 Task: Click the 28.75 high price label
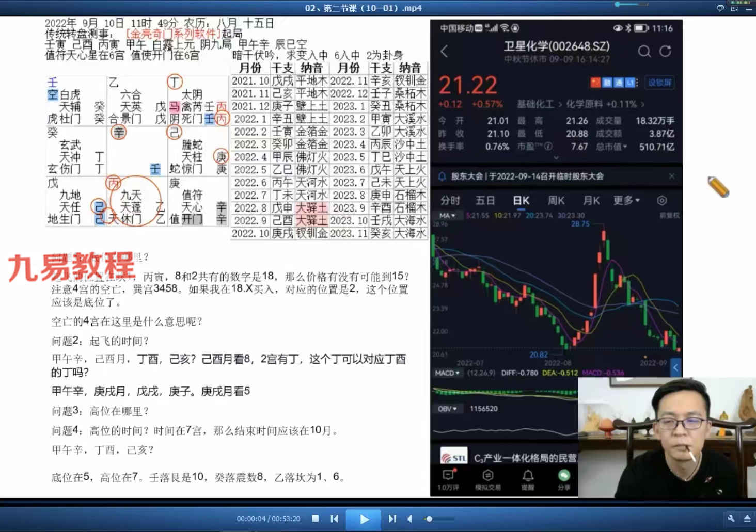point(580,224)
